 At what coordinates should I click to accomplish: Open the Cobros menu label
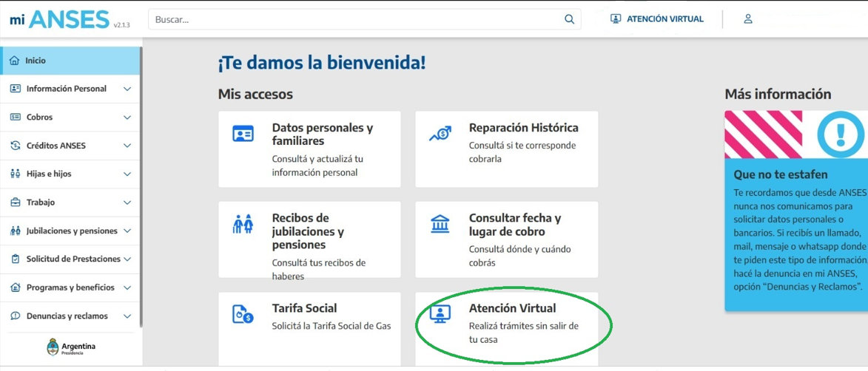tap(39, 118)
